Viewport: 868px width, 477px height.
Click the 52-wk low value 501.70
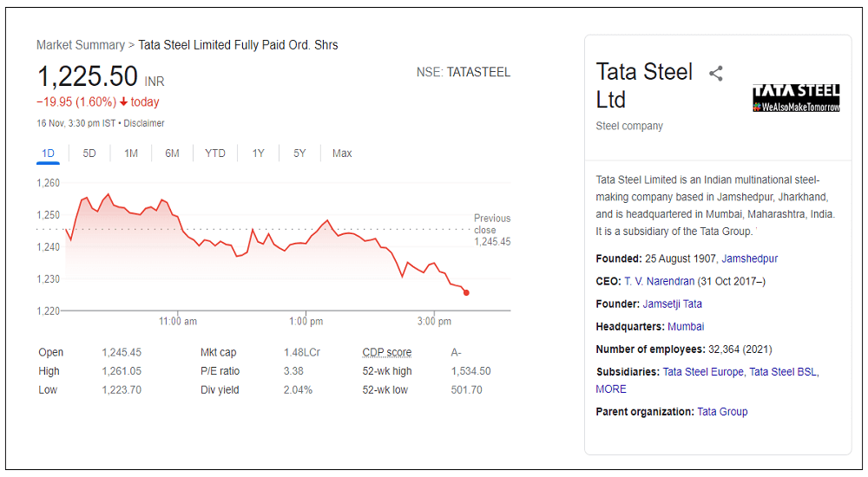pos(466,390)
